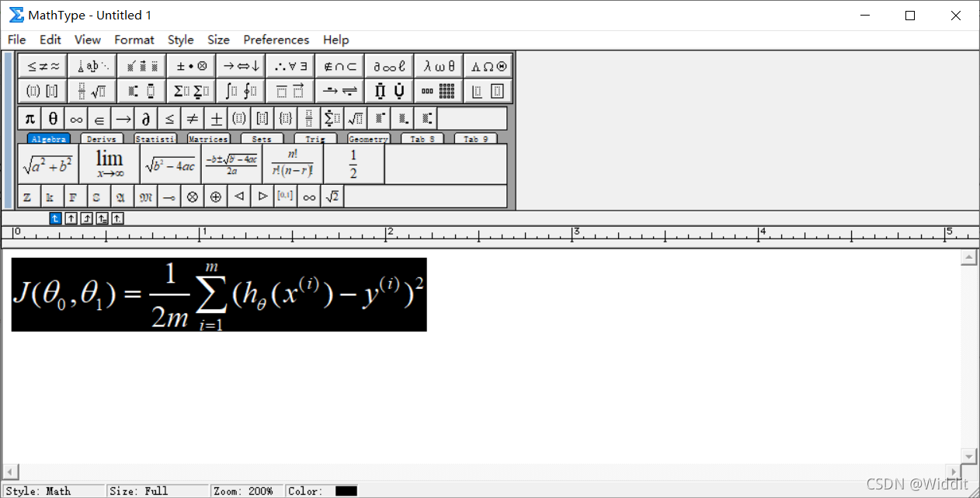Viewport: 980px width, 498px height.
Task: Select the decimal-aligned tab stop
Action: [x=117, y=218]
